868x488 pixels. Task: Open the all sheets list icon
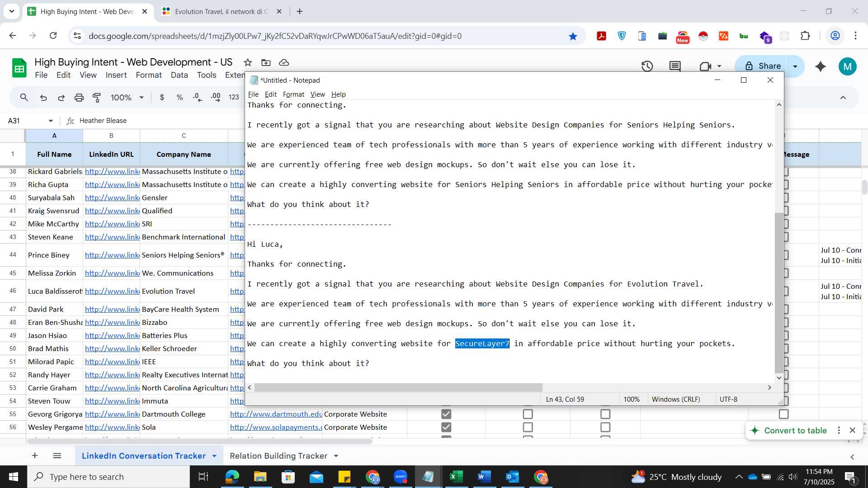[57, 456]
